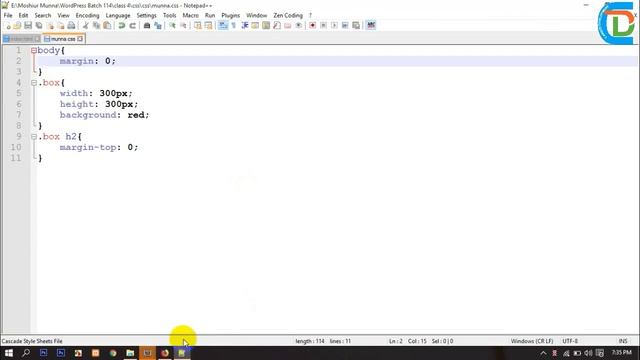The image size is (640, 360).
Task: Click the Stop Recording macro icon
Action: coord(323,26)
